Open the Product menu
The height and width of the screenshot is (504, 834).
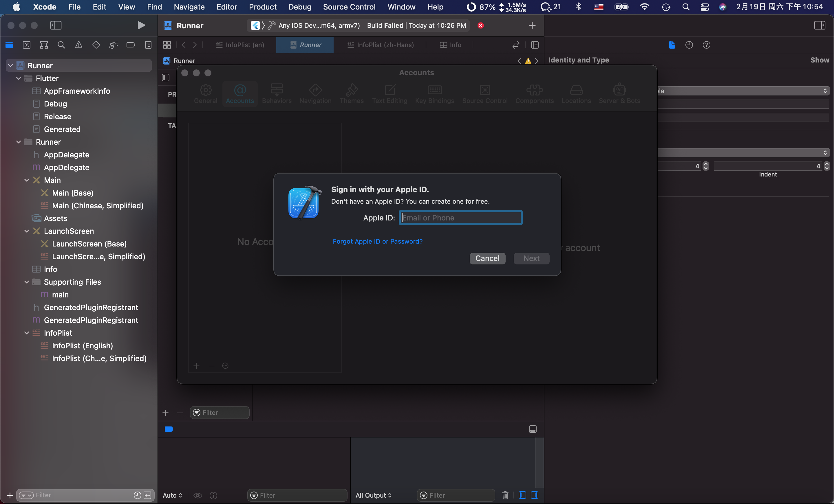[263, 7]
